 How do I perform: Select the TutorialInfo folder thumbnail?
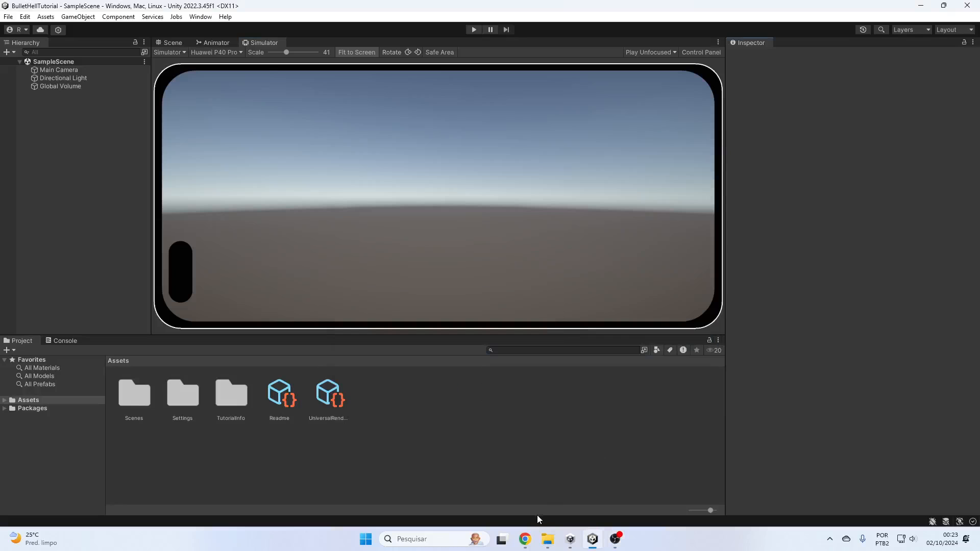(x=231, y=393)
